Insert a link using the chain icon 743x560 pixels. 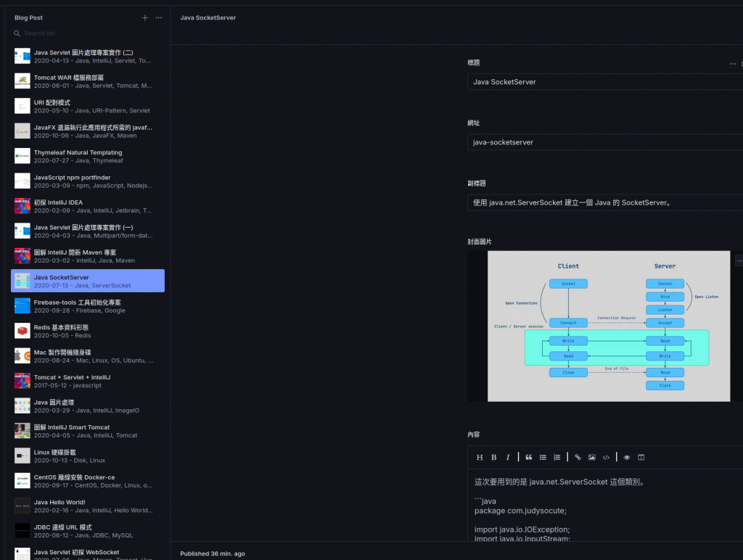tap(578, 457)
